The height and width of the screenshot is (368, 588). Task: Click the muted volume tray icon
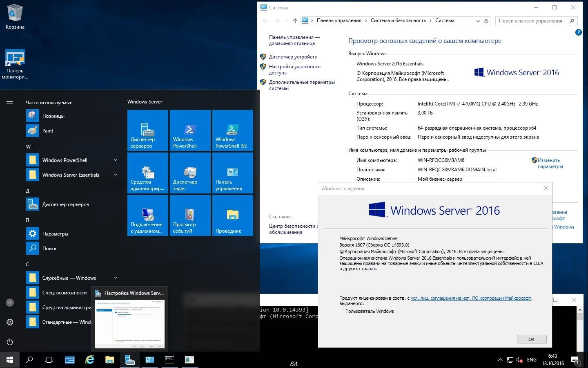pos(520,360)
